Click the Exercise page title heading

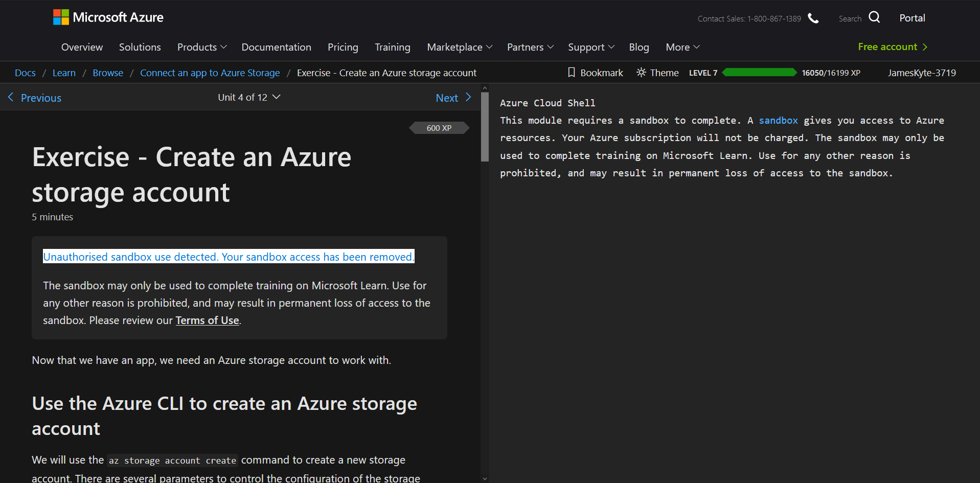click(x=192, y=175)
